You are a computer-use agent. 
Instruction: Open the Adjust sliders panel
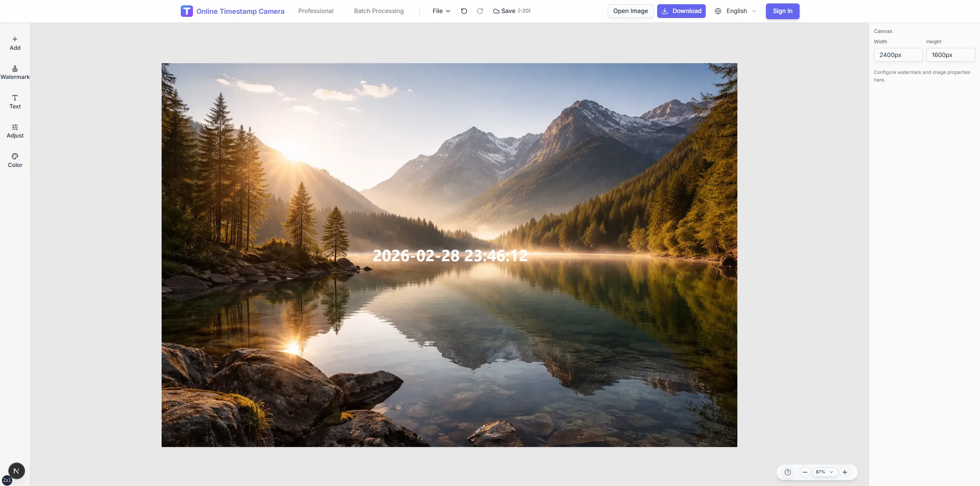click(15, 131)
